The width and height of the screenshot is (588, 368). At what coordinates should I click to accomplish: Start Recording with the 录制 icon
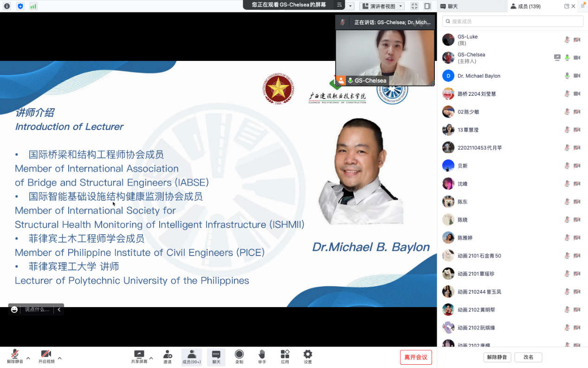tap(239, 355)
